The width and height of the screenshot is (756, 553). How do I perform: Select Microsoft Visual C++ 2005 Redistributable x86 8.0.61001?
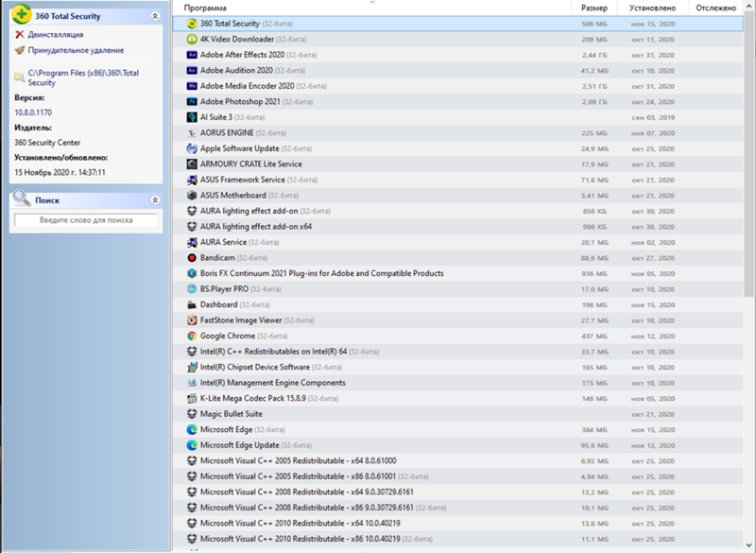pyautogui.click(x=457, y=476)
